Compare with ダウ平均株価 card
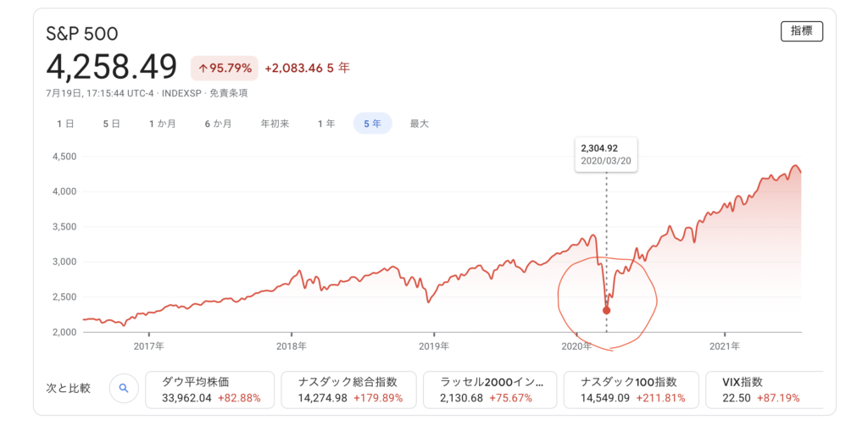The height and width of the screenshot is (426, 868). coord(210,390)
